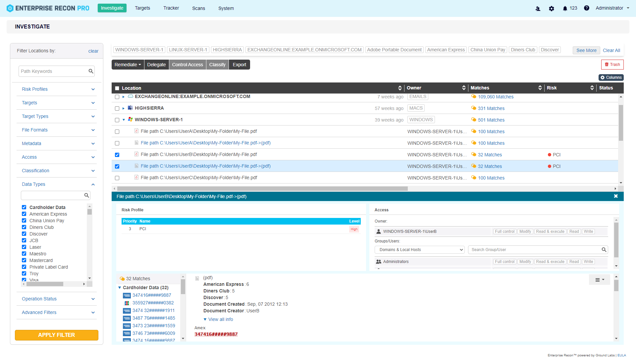Screen dimensions: 636x364
Task: Click the PDF icon beside UserA's My-File.pdf
Action: coord(136,131)
